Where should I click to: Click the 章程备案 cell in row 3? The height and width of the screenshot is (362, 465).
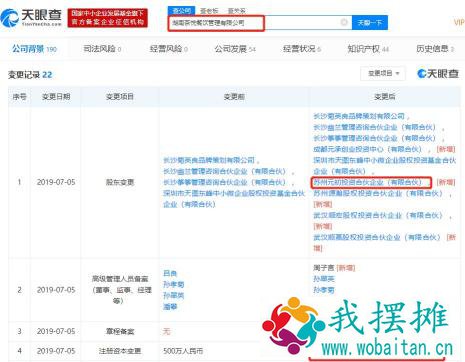click(x=120, y=331)
